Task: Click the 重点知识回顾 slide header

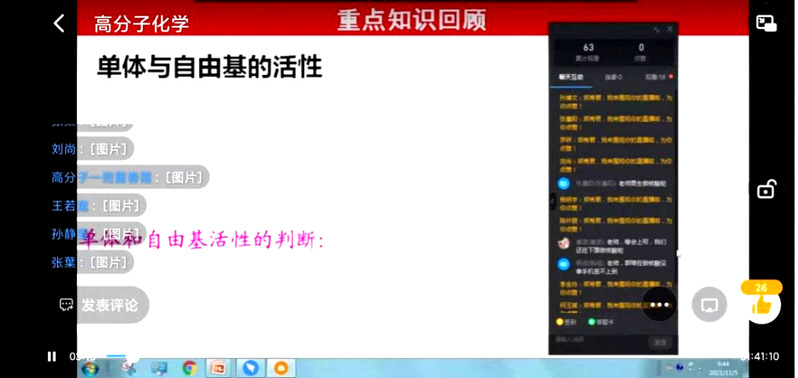Action: (411, 19)
